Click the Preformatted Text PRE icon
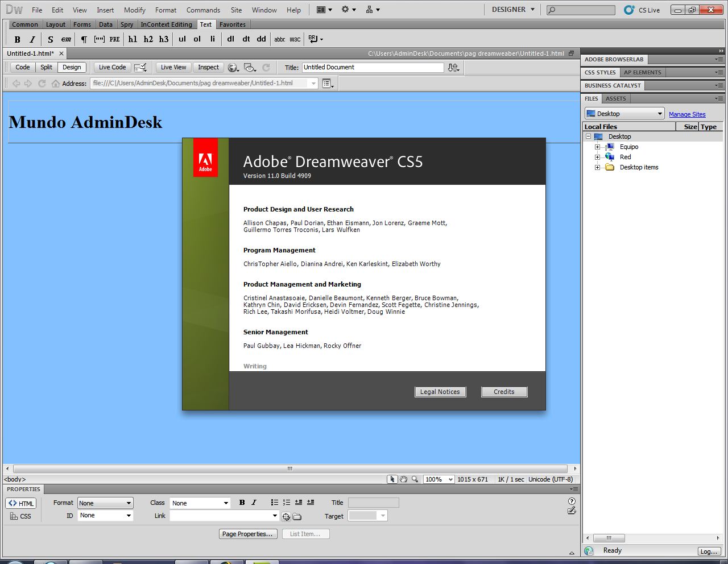 (x=115, y=39)
